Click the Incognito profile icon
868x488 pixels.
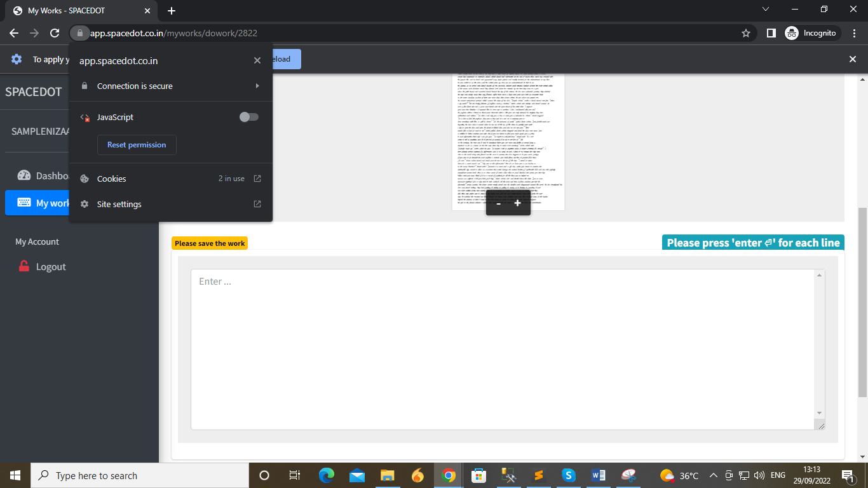(x=791, y=32)
